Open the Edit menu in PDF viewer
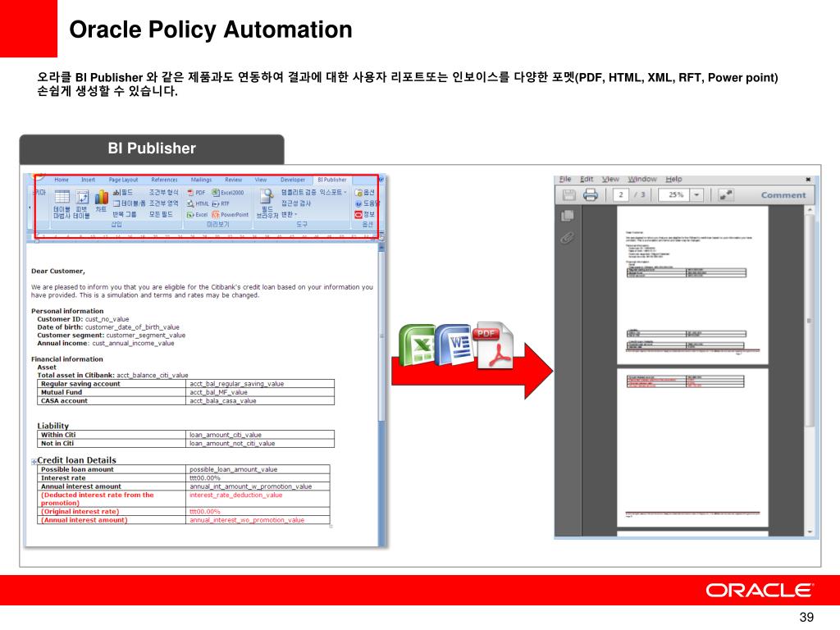Image resolution: width=840 pixels, height=630 pixels. [x=587, y=180]
